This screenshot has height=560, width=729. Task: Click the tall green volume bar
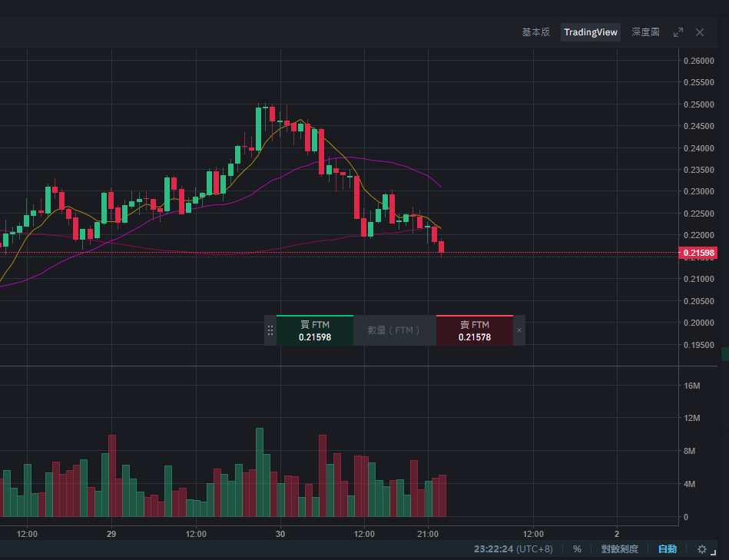[x=260, y=472]
